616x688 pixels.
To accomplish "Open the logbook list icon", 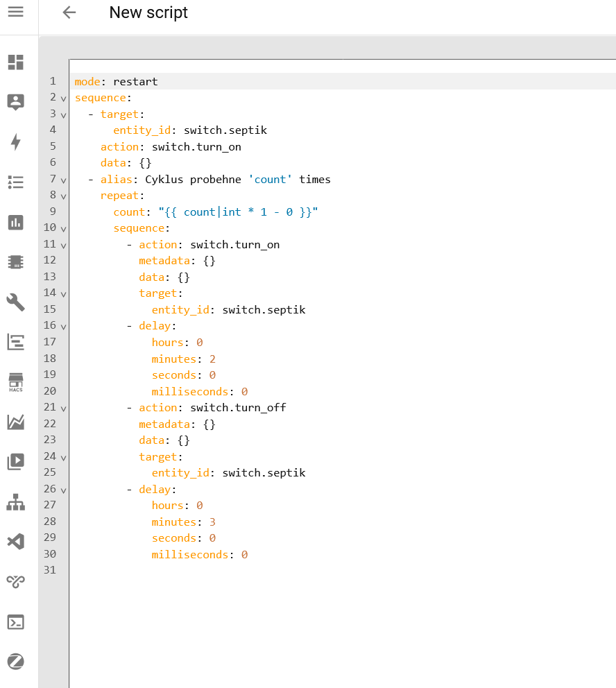I will [15, 182].
